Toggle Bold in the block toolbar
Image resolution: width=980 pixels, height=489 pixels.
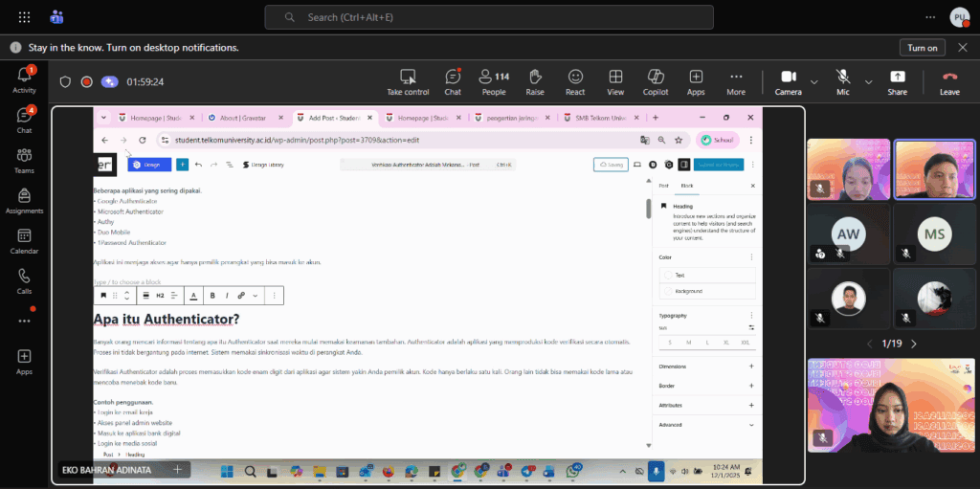212,295
